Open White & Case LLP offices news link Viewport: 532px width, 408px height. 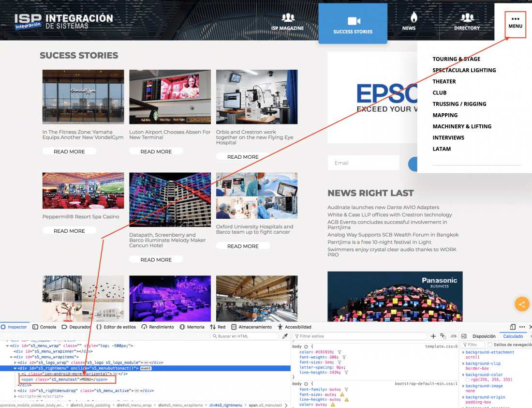389,215
